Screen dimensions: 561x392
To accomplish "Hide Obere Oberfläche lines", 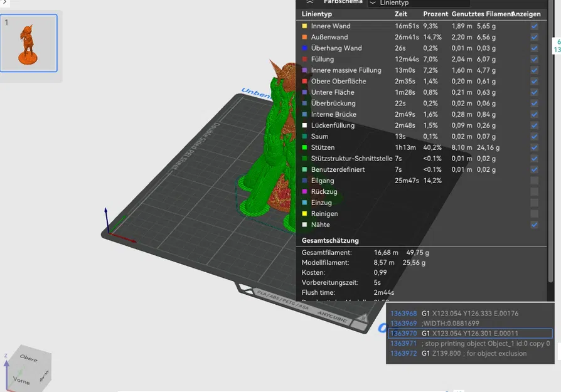I will (534, 82).
